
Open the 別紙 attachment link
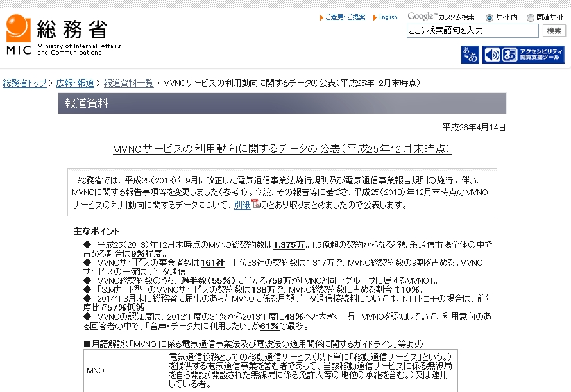(x=242, y=205)
